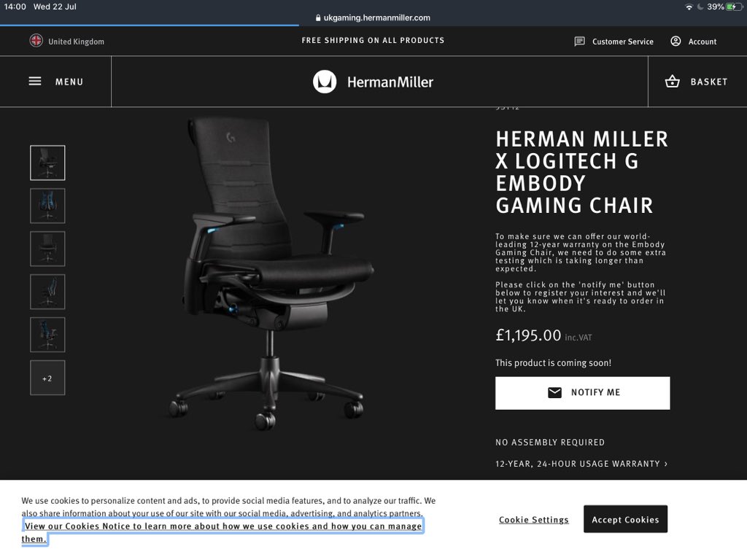Open the MENU label

[x=69, y=82]
